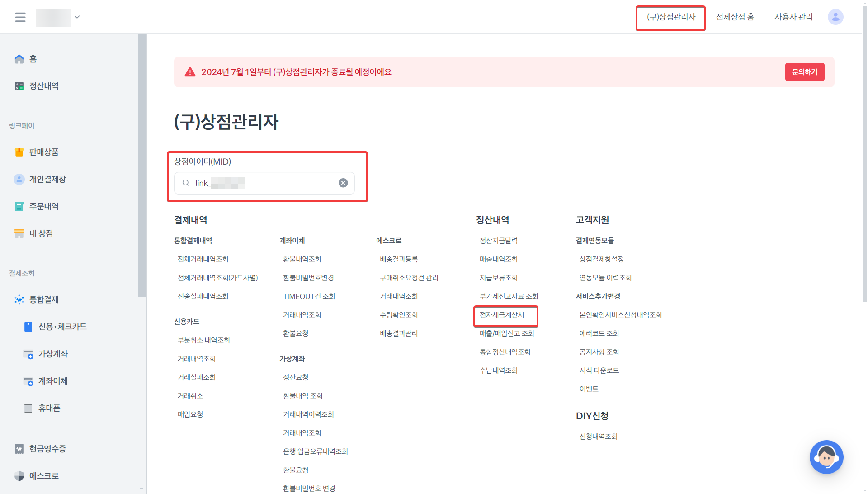This screenshot has width=868, height=494.
Task: Open 사용자 관리 menu item
Action: coord(793,17)
